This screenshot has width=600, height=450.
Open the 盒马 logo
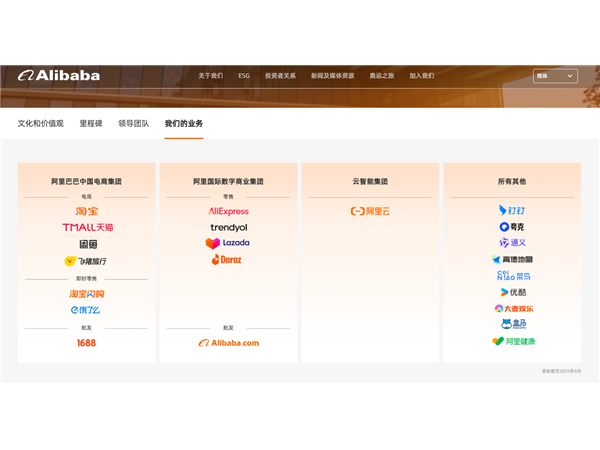(514, 324)
